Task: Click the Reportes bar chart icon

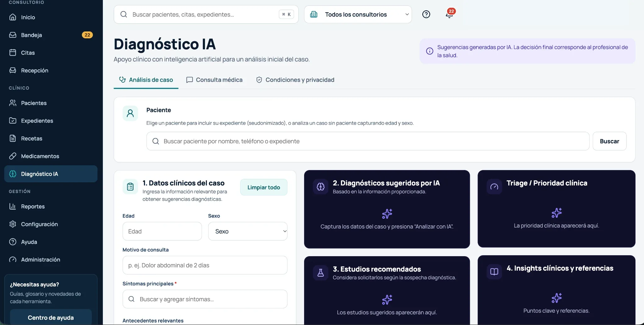Action: (x=13, y=206)
